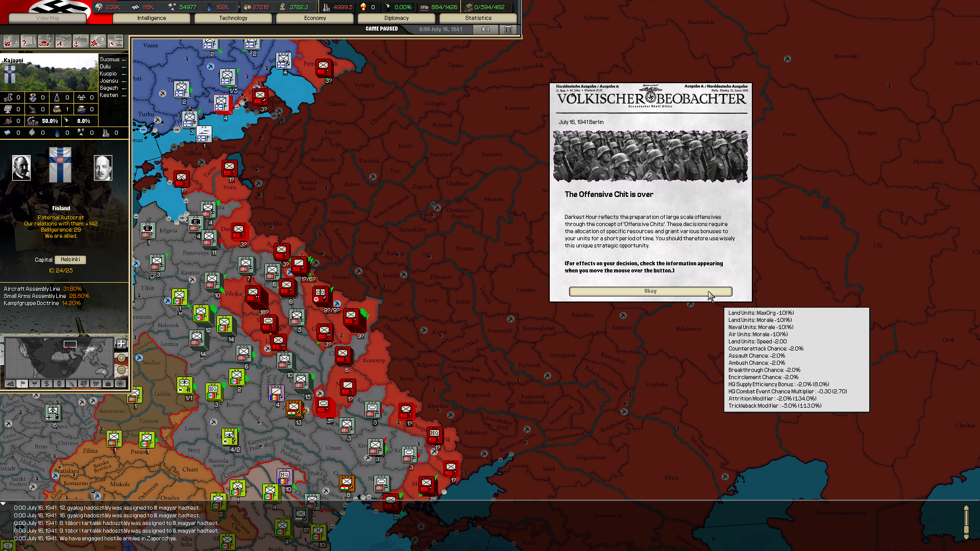The image size is (980, 551).
Task: Switch minimap to weather cloud mode
Action: pyautogui.click(x=35, y=384)
